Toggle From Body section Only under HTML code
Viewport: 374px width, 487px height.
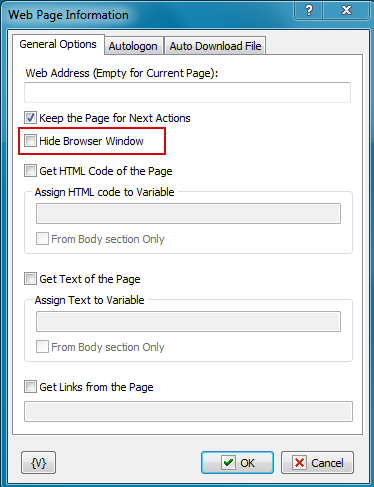click(42, 239)
